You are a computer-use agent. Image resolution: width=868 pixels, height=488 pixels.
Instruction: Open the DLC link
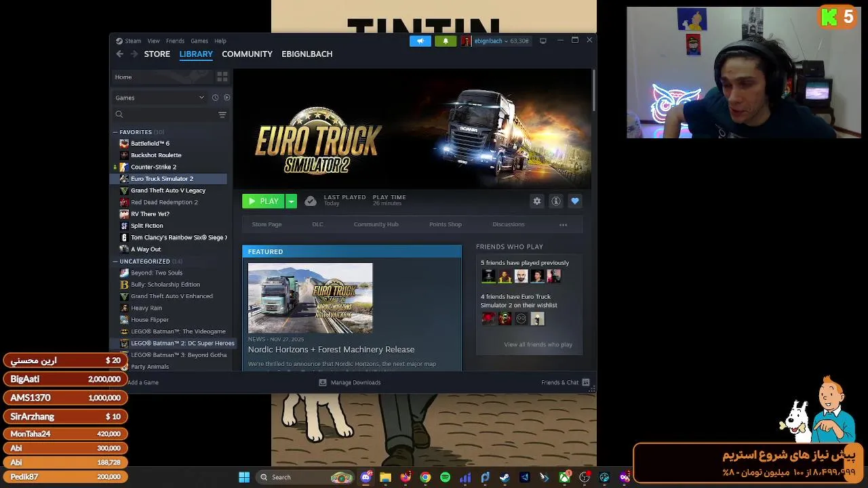tap(317, 224)
